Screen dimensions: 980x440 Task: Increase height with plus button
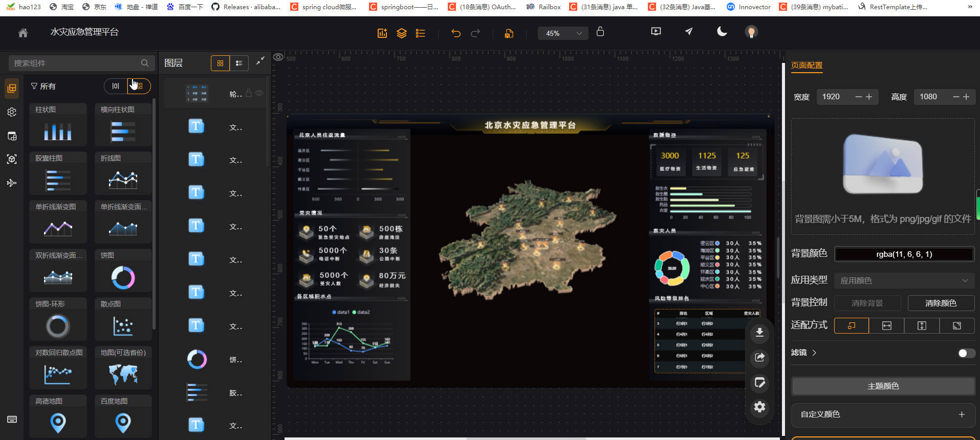click(x=966, y=97)
